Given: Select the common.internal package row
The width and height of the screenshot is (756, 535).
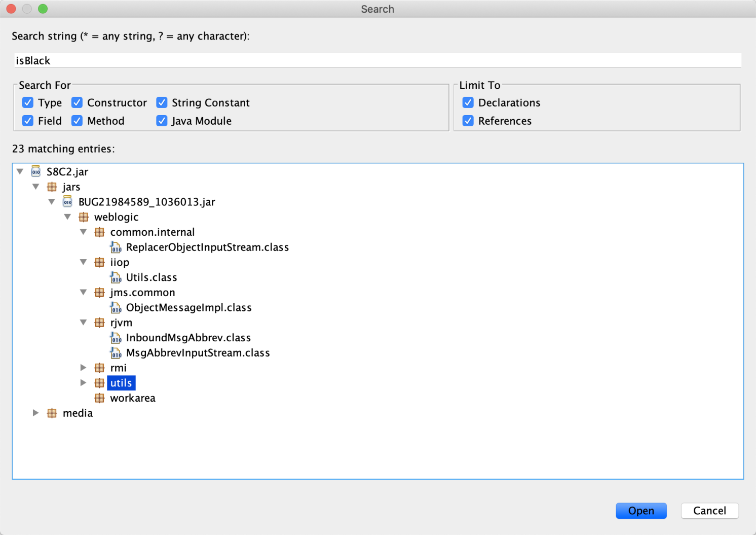Looking at the screenshot, I should pos(152,232).
